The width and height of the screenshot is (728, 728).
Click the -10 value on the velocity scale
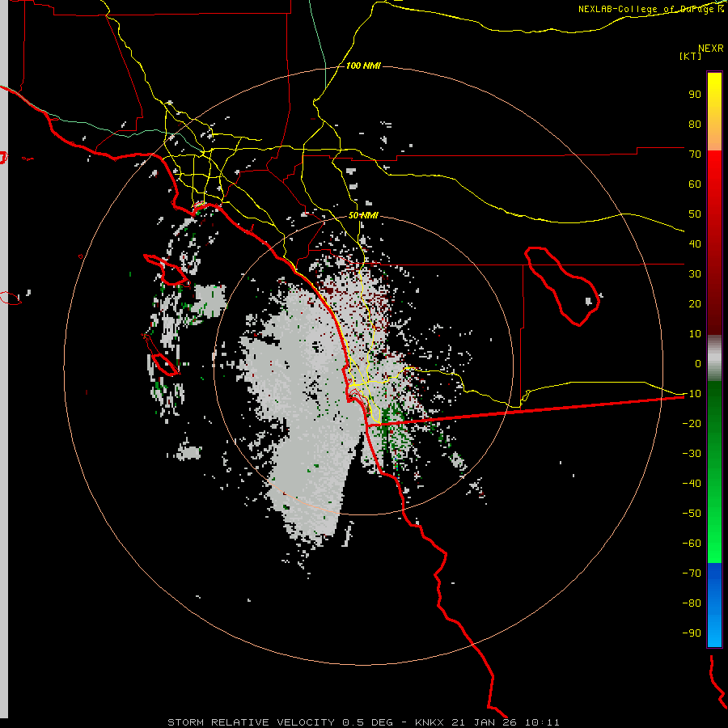click(x=692, y=394)
